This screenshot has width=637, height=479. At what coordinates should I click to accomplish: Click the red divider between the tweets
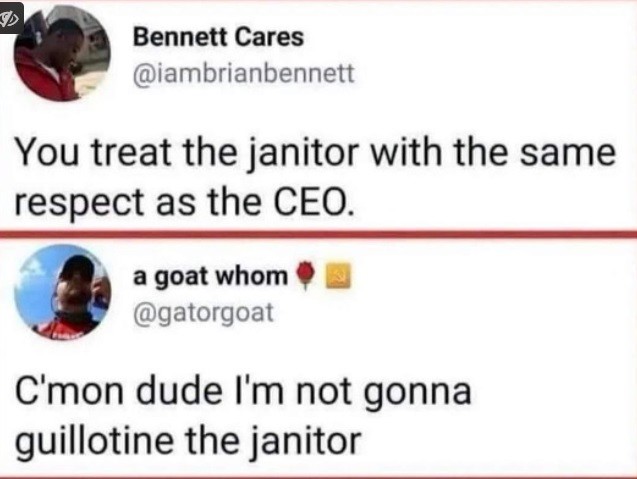[x=318, y=234]
